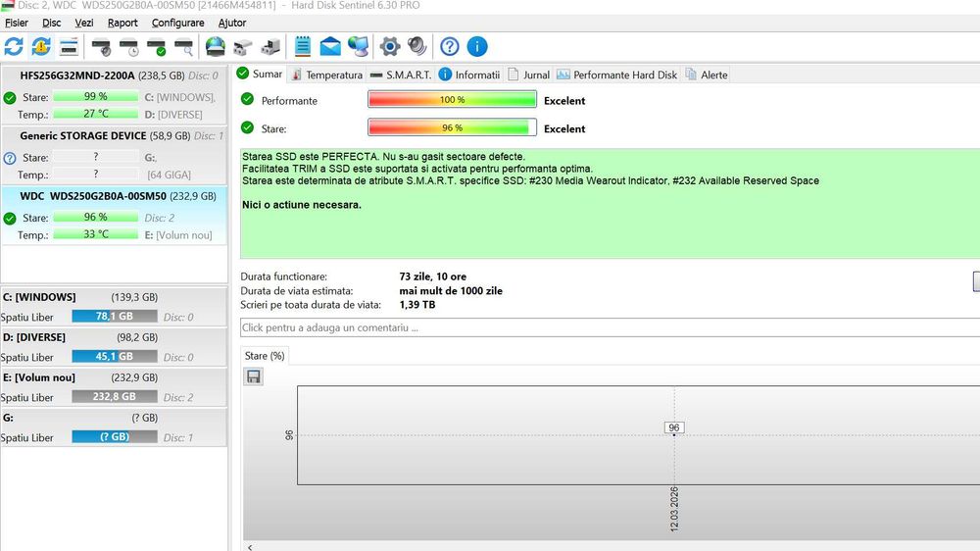Click the disk panel layout icon after refresh icons

coord(69,46)
